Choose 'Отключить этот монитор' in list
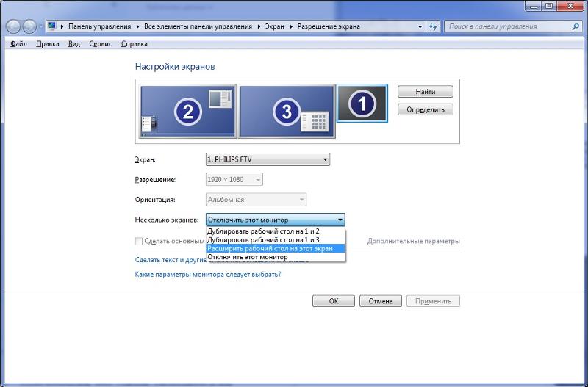Screen dimensions: 588x387 [x=275, y=257]
